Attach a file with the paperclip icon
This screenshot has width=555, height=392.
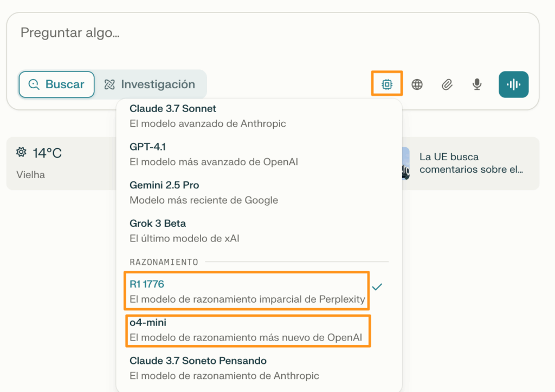(x=447, y=84)
